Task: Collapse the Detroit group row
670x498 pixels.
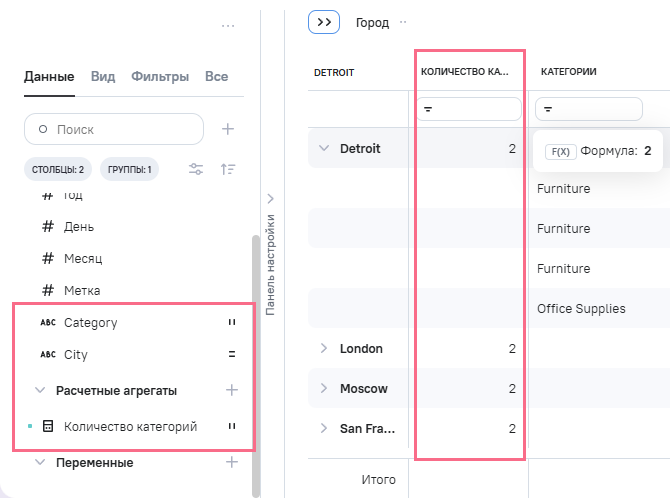Action: [323, 148]
